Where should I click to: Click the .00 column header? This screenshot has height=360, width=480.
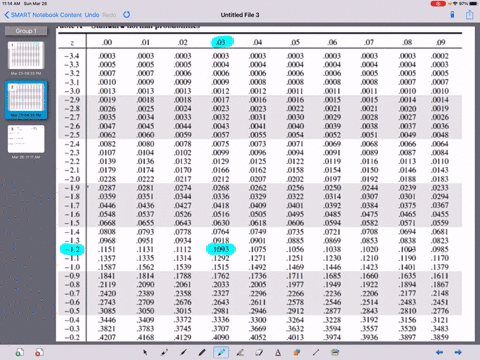coord(107,42)
